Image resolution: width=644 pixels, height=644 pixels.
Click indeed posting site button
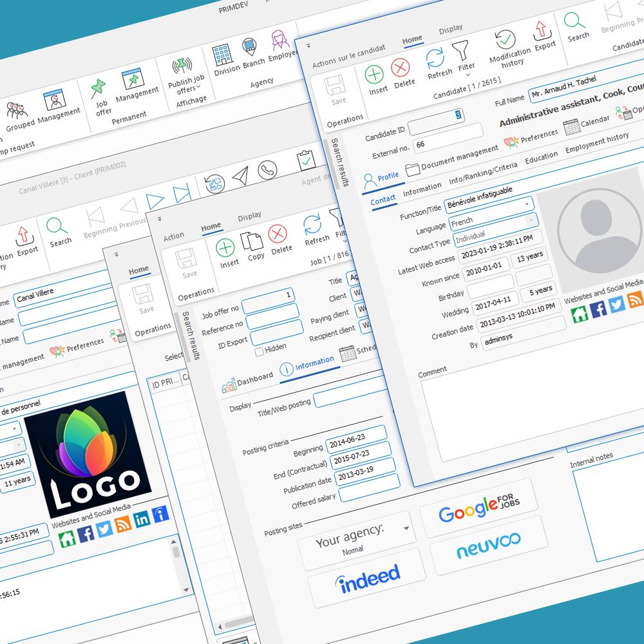coord(367,578)
